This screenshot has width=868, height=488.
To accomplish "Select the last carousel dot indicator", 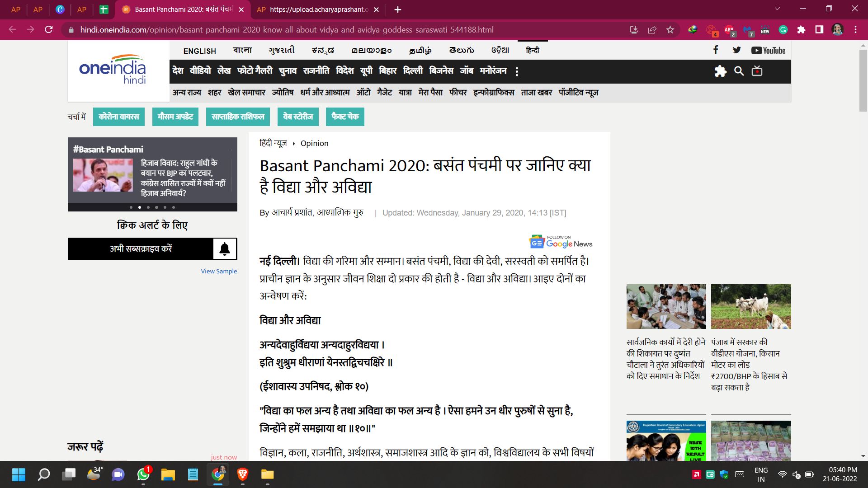I will [x=174, y=207].
